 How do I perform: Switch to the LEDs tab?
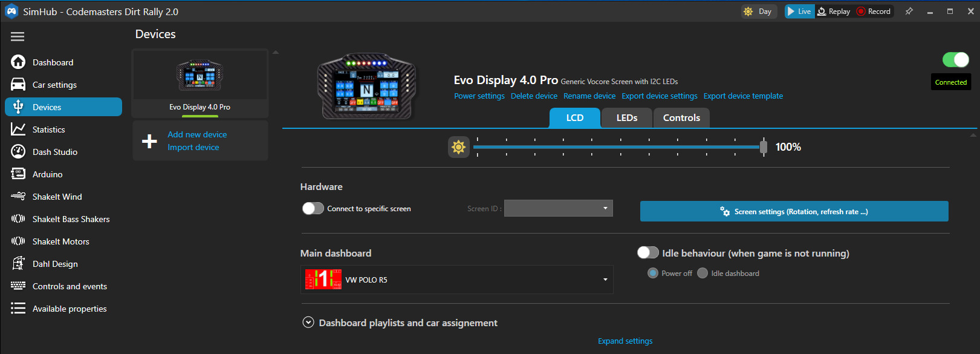[x=627, y=118]
